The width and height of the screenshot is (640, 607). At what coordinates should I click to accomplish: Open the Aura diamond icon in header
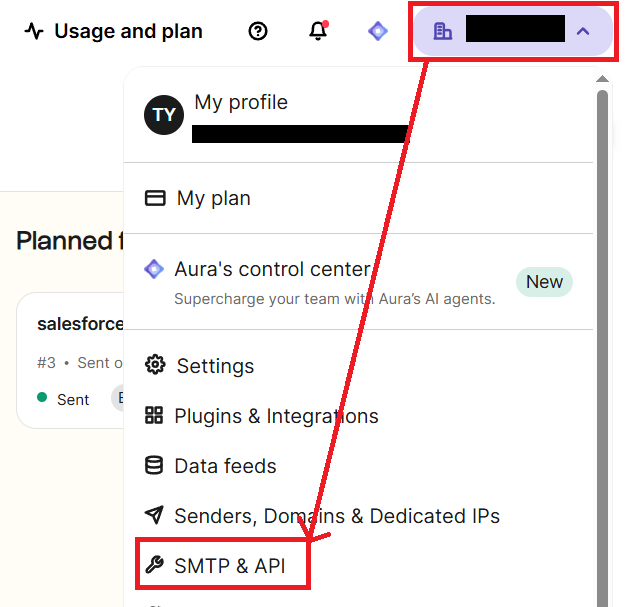coord(378,31)
